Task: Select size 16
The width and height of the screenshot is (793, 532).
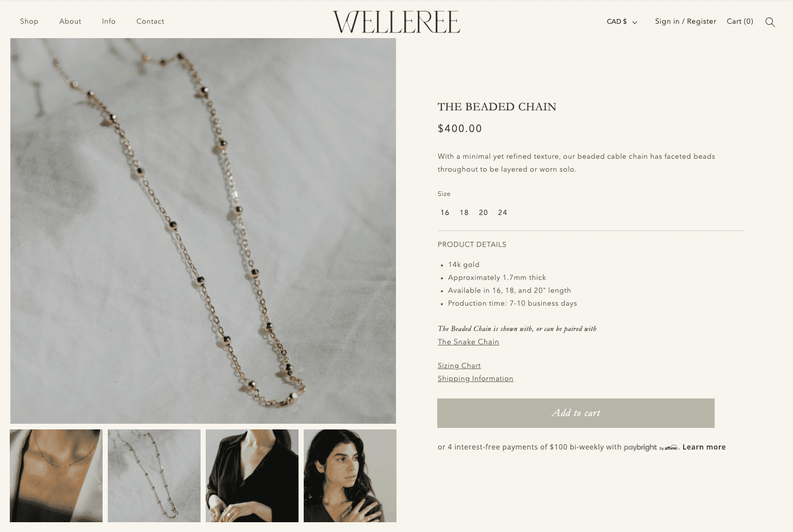Action: point(445,212)
